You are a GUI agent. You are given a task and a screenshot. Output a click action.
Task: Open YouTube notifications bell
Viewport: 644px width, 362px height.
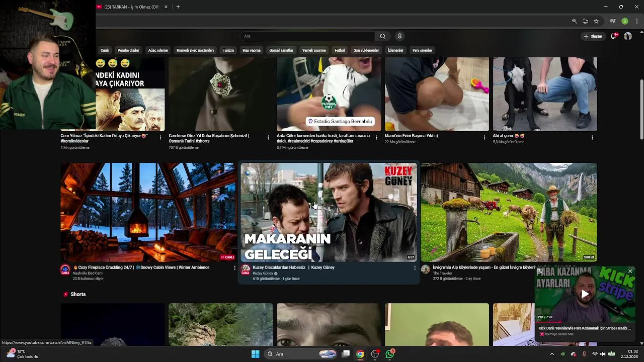613,36
